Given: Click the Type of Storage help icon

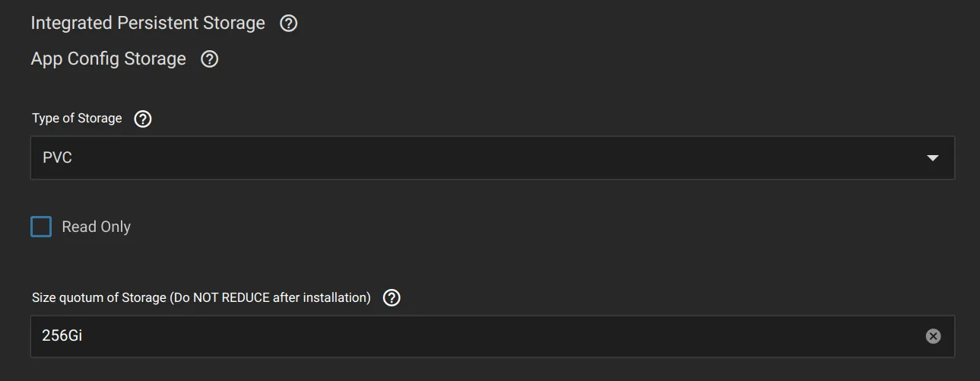Looking at the screenshot, I should 143,119.
